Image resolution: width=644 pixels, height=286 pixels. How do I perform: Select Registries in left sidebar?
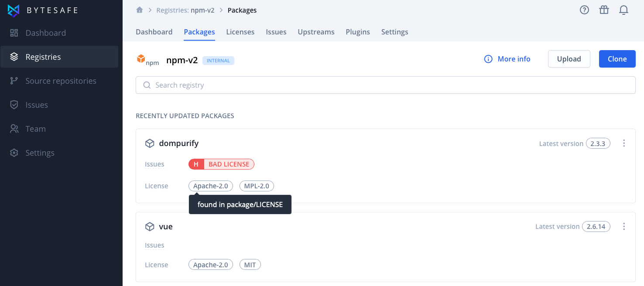59,57
